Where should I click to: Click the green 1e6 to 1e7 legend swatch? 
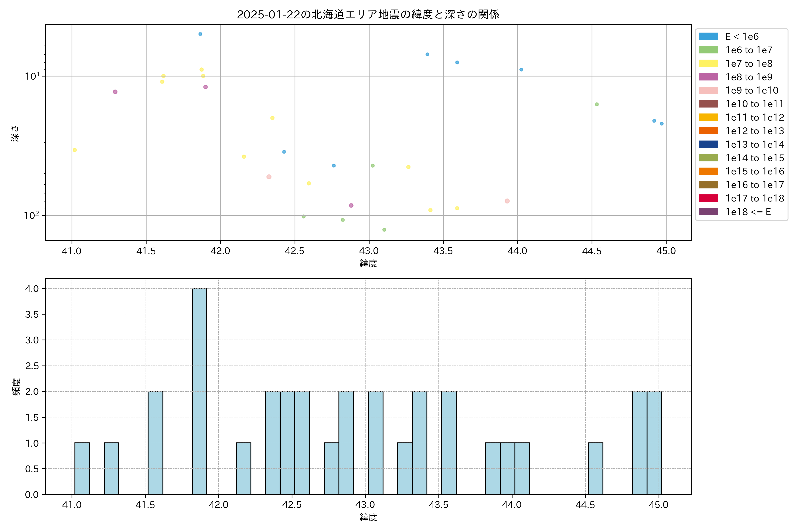pos(708,50)
